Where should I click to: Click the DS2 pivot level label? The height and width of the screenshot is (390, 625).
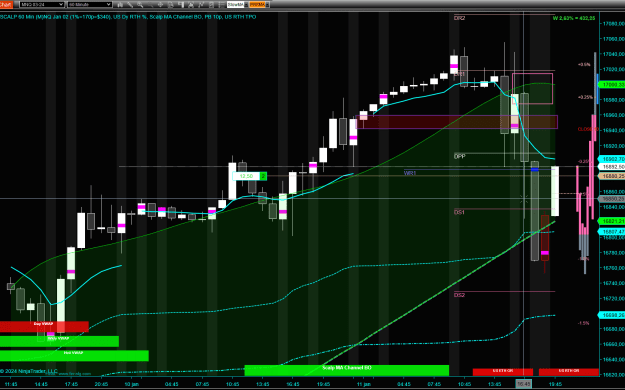[x=459, y=295]
